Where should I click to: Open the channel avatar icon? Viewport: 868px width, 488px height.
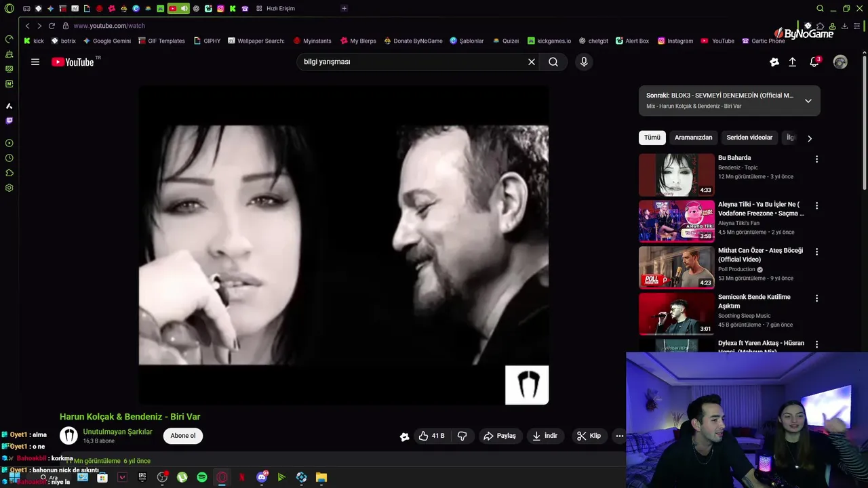[68, 436]
